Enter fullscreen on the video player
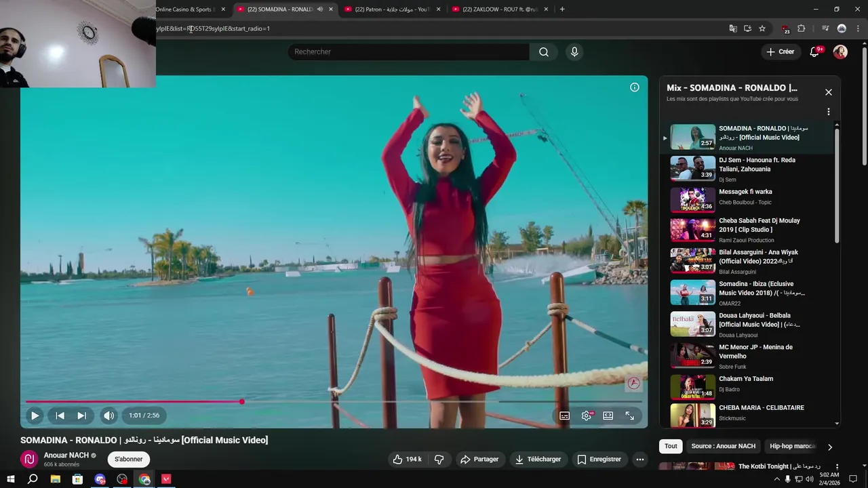 tap(630, 415)
